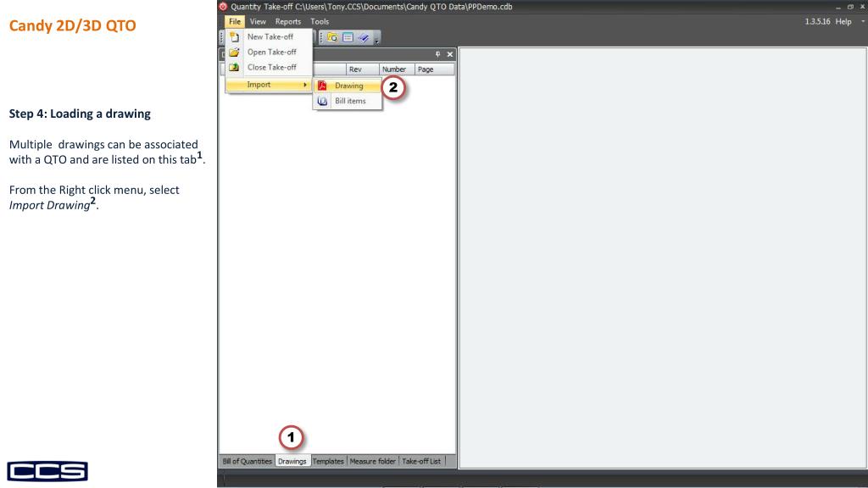Choose New Take-off from File menu
Screen dimensions: 868x488
coord(269,36)
